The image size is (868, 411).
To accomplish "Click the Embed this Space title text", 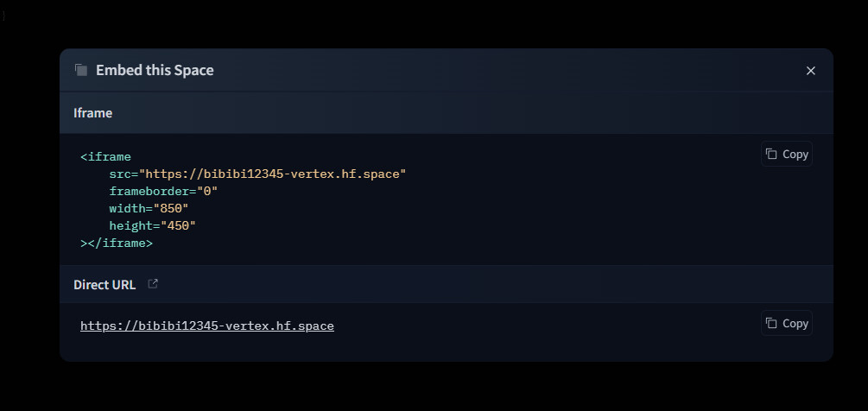I will coord(155,71).
